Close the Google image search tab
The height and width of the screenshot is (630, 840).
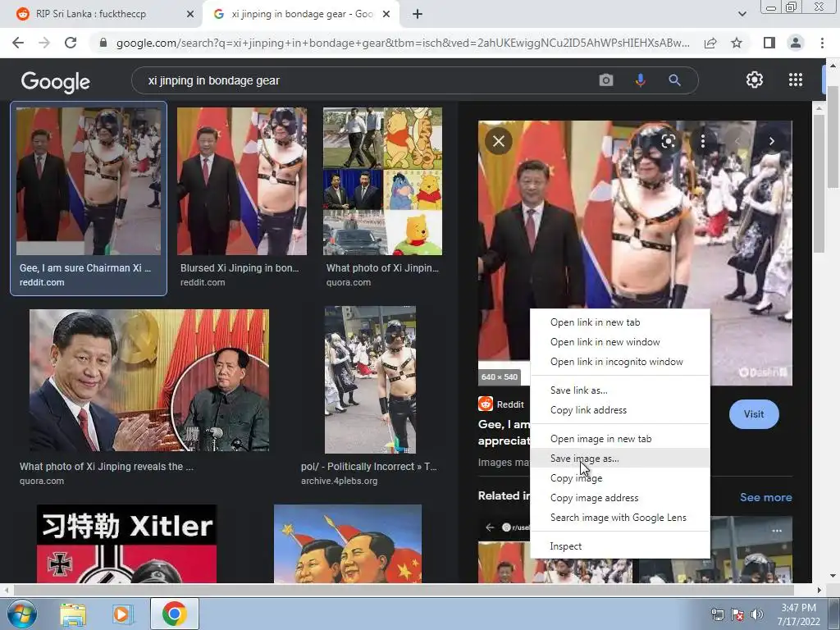click(386, 15)
